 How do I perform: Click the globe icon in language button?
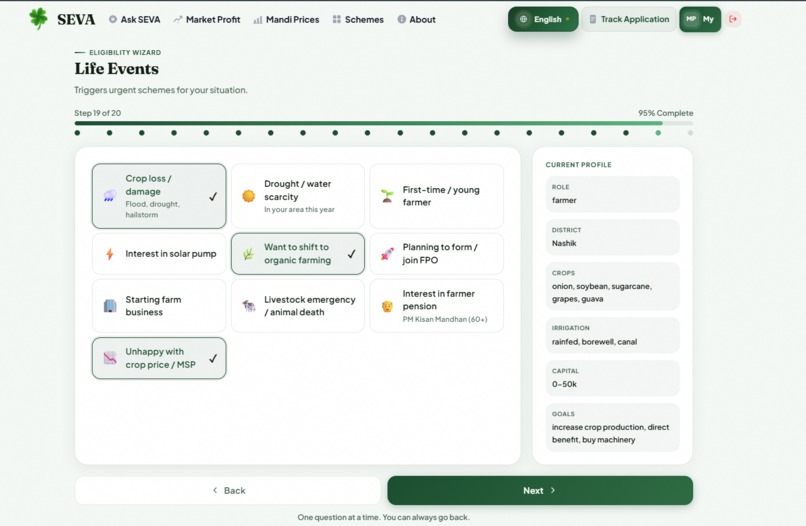[523, 19]
